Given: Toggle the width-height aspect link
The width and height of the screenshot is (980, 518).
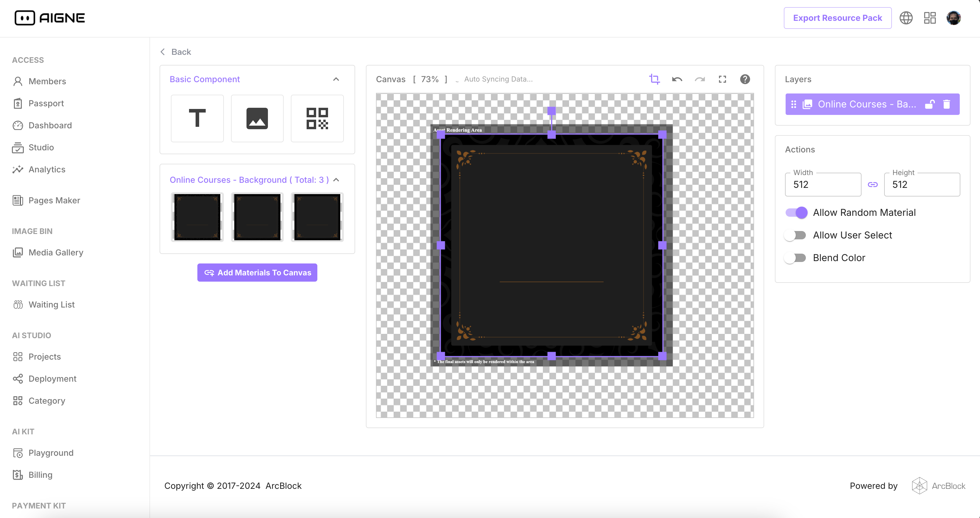Looking at the screenshot, I should [873, 185].
